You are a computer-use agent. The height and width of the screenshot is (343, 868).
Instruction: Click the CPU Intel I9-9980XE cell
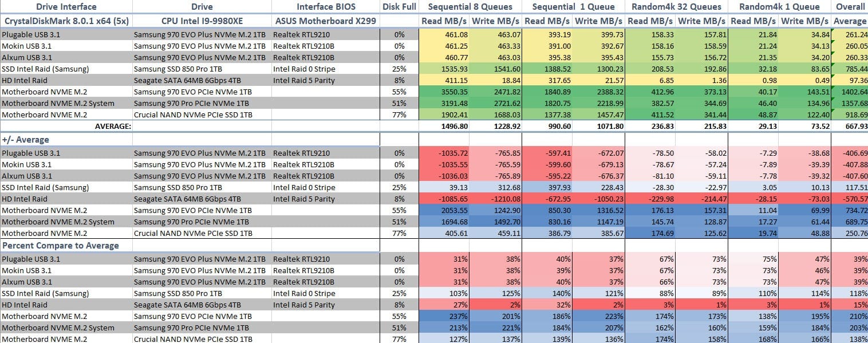pos(202,21)
